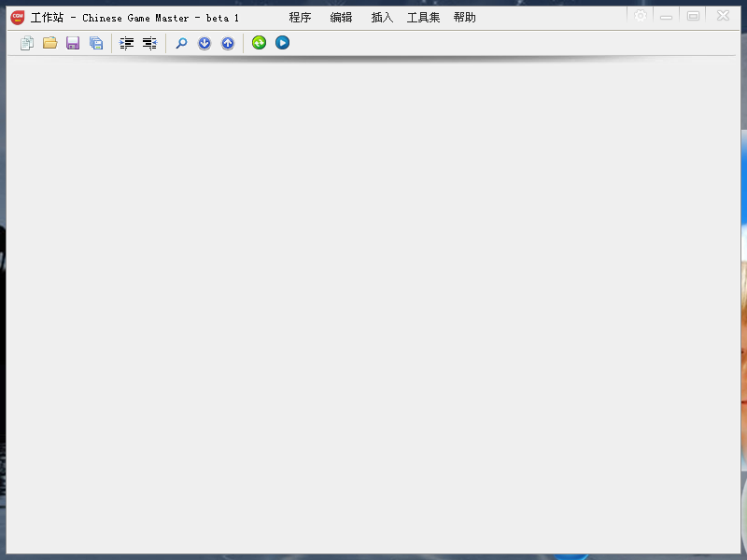Click the green refresh arrows icon
The image size is (747, 560).
coord(259,43)
